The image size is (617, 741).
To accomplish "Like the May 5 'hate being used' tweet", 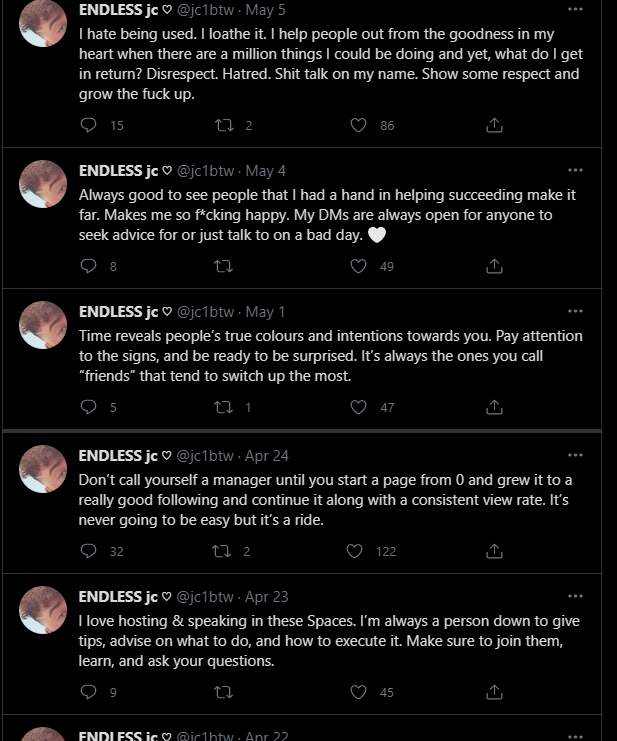I will click(358, 125).
